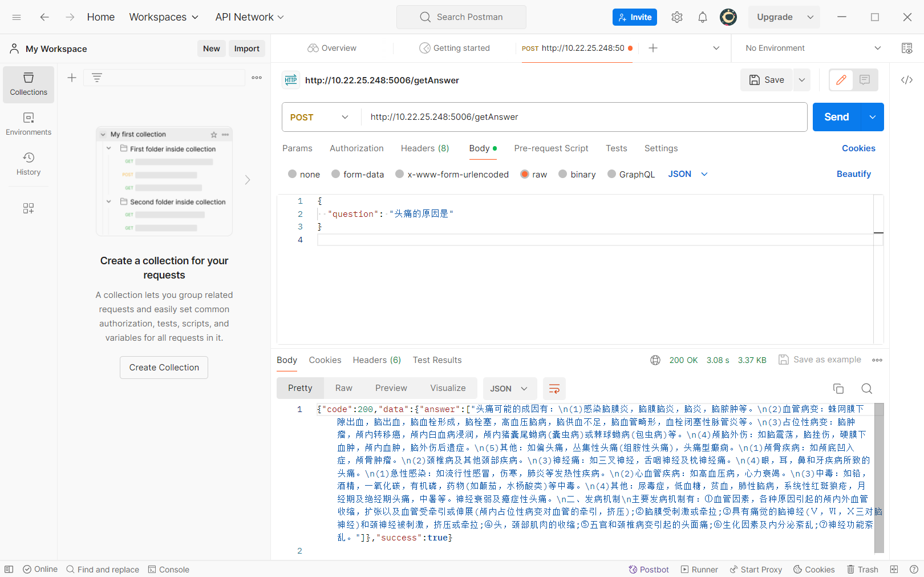The width and height of the screenshot is (924, 577).
Task: Open the Save options arrow
Action: [802, 80]
